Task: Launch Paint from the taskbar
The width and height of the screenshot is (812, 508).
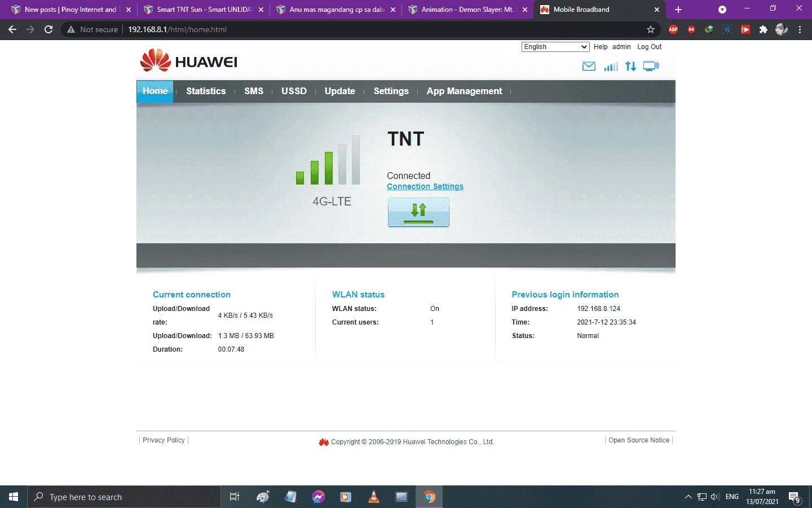Action: pos(263,497)
